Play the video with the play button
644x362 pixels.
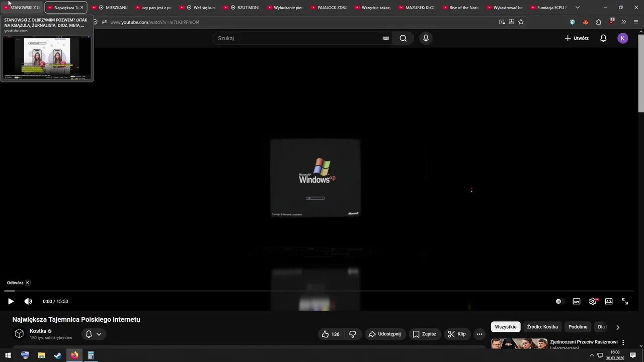click(11, 301)
